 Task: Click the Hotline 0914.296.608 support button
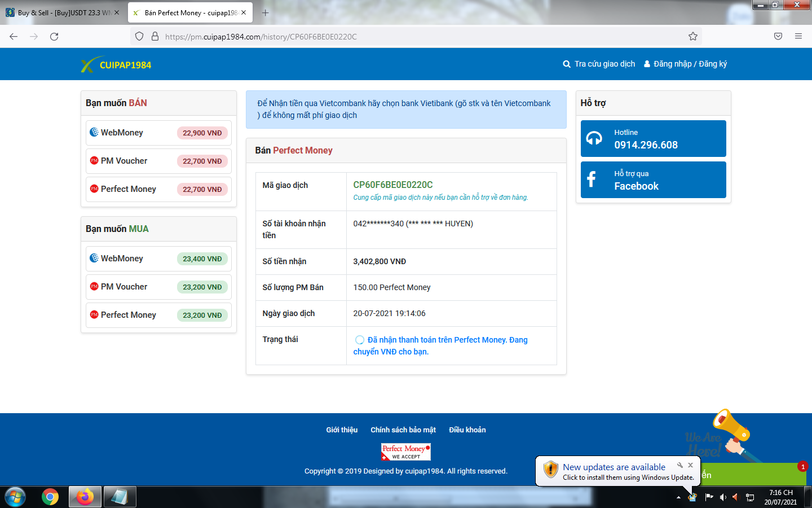pyautogui.click(x=653, y=138)
